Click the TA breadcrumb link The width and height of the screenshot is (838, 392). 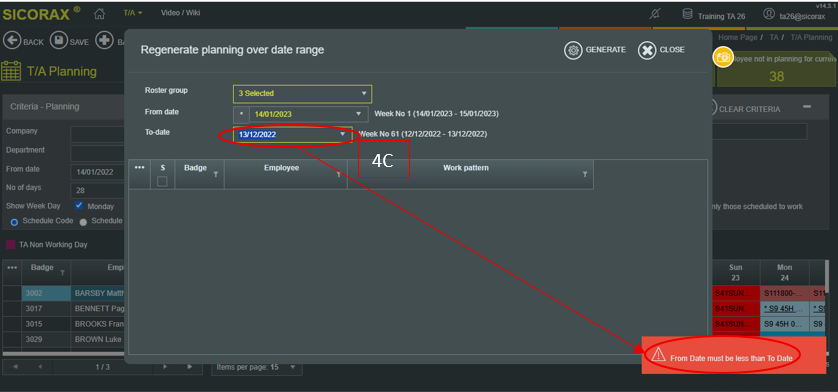point(774,37)
